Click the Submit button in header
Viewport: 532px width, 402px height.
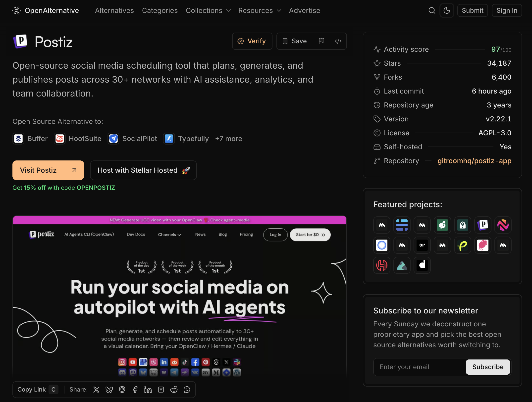click(473, 10)
